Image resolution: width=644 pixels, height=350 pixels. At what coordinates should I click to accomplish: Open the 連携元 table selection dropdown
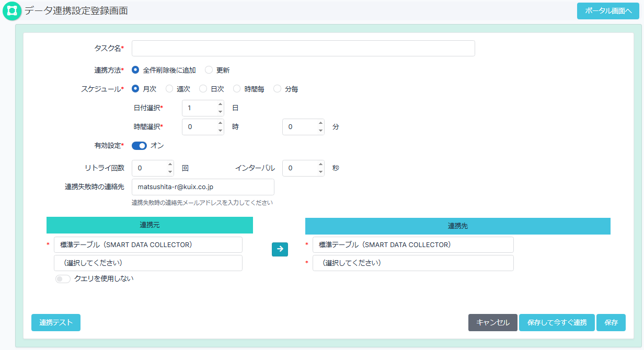(148, 263)
